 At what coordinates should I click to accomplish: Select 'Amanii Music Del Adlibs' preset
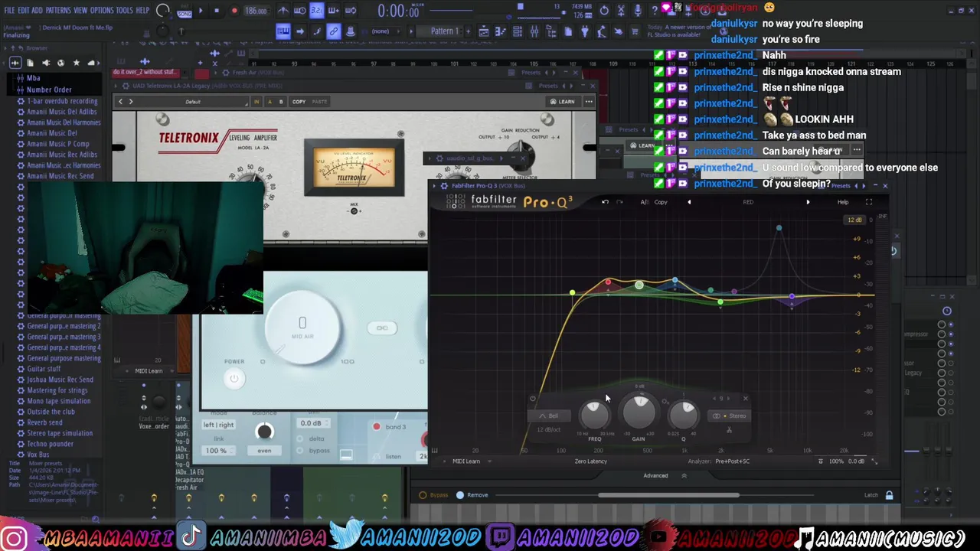tap(62, 112)
